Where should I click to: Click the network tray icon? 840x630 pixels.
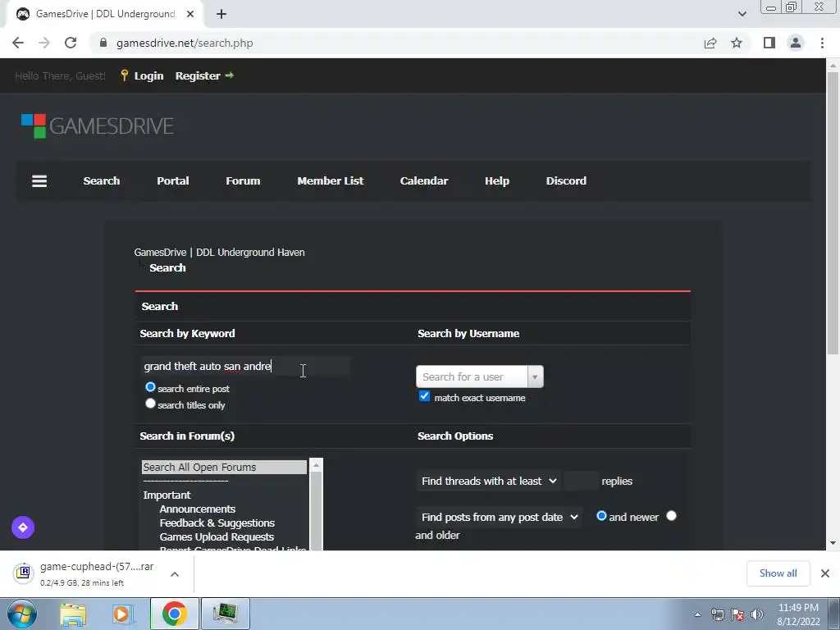pos(717,614)
